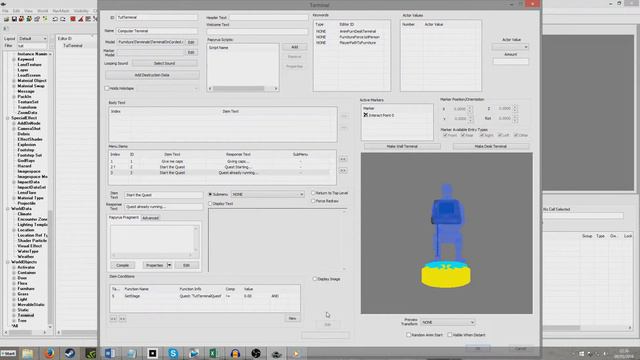This screenshot has width=640, height=360.
Task: Click the Undo arrow in the toolbar
Action: point(55,19)
